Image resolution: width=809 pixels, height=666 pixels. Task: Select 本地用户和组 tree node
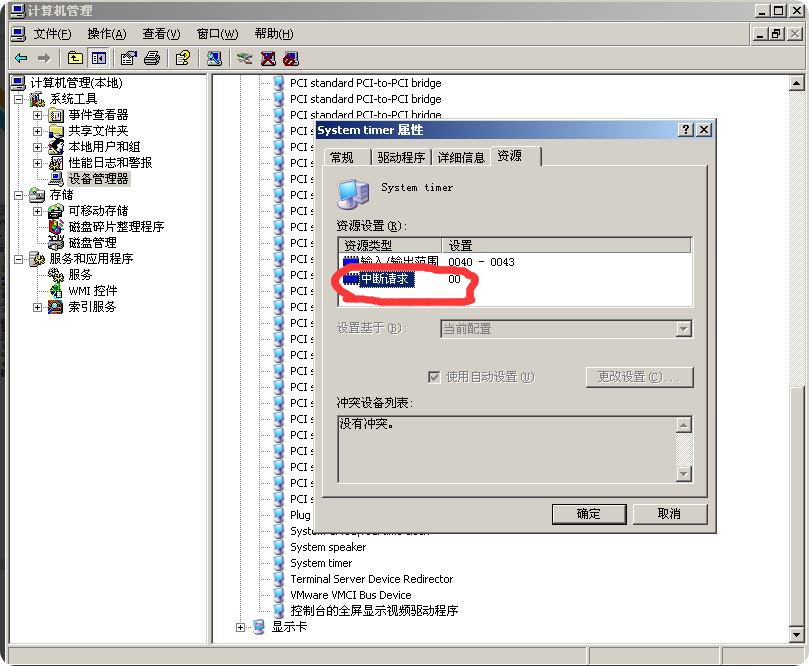tap(104, 147)
